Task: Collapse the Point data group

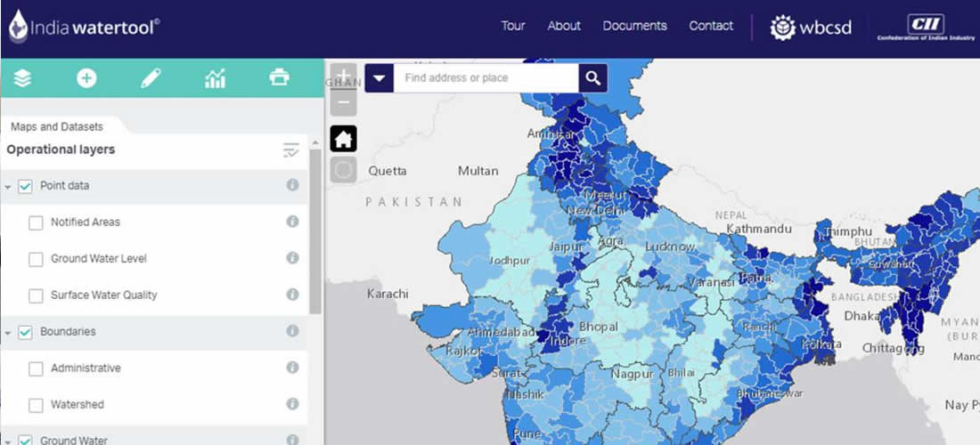Action: [x=8, y=187]
